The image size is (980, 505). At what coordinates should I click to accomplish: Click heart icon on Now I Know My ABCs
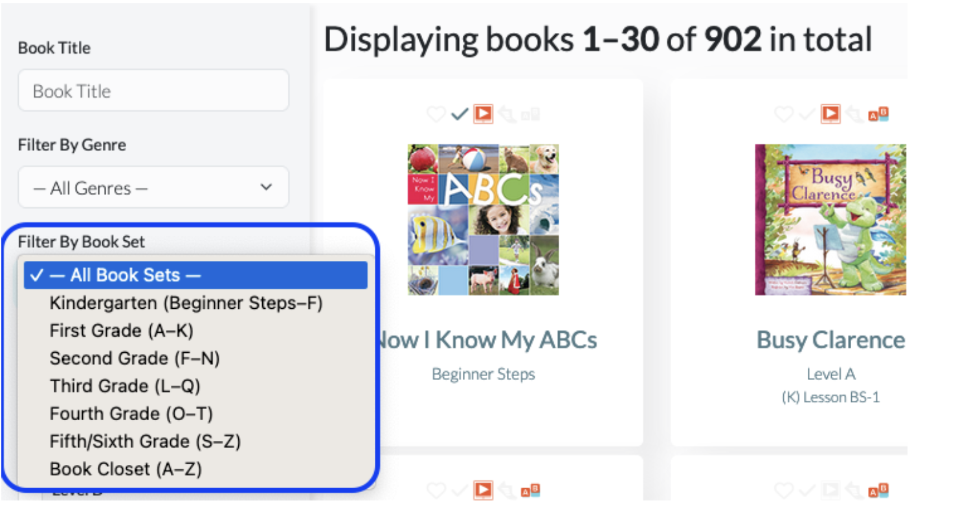click(436, 115)
